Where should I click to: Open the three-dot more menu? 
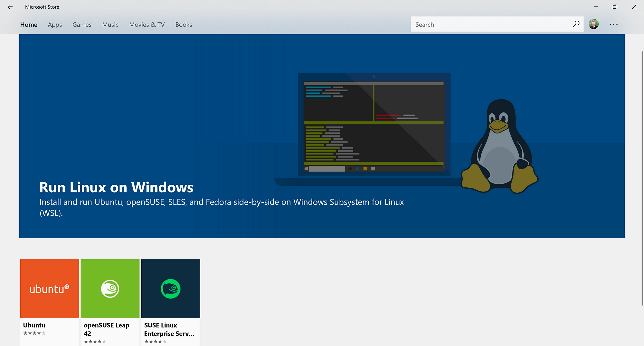[x=614, y=24]
